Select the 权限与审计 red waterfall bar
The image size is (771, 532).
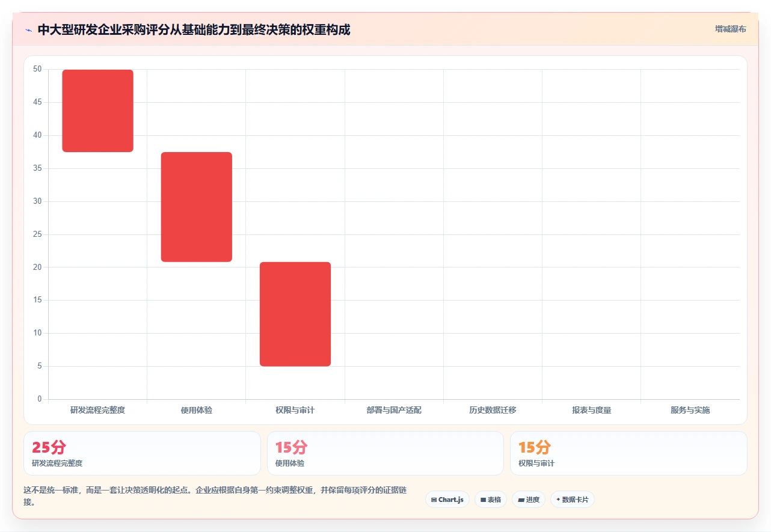(x=295, y=314)
